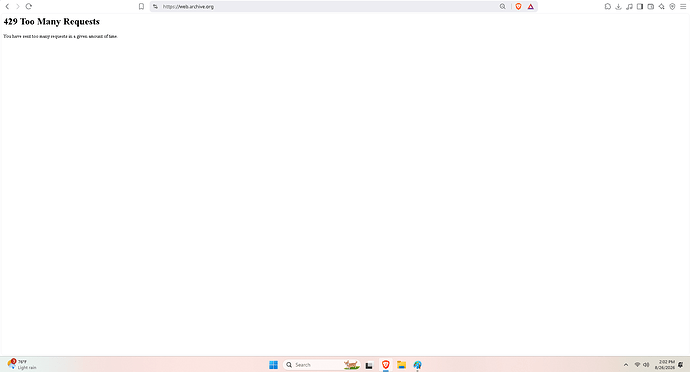Click the '429 Too Many Requests' heading
Viewport: 690px width, 372px height.
point(51,22)
